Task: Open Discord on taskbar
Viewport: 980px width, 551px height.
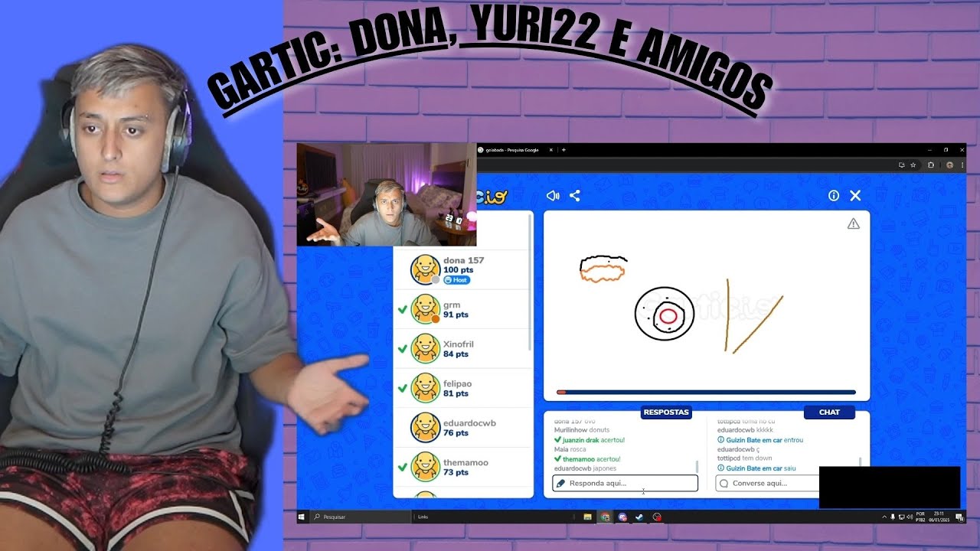Action: click(x=622, y=517)
